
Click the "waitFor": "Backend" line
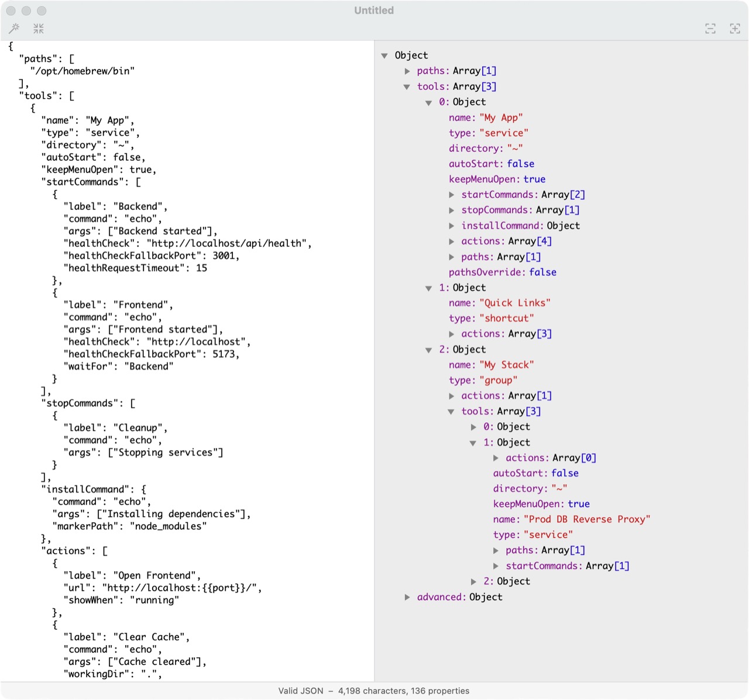pos(118,366)
